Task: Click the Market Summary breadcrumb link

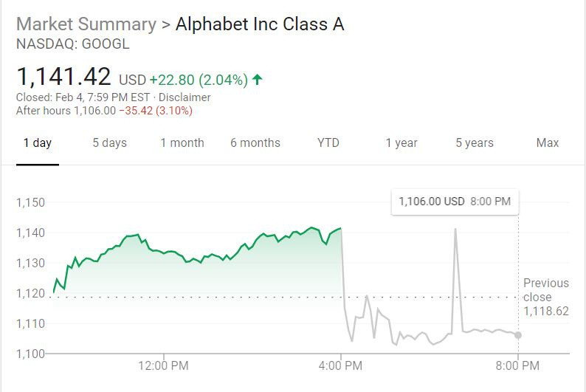Action: [86, 24]
